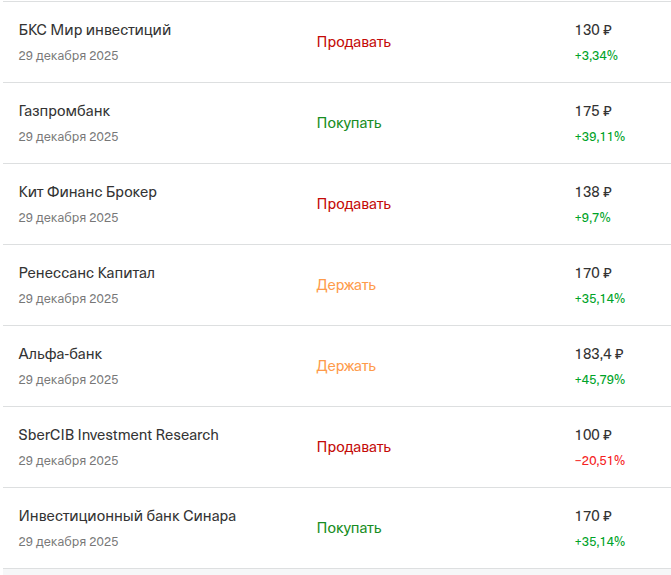Click the +3,34% upside value

pos(596,56)
